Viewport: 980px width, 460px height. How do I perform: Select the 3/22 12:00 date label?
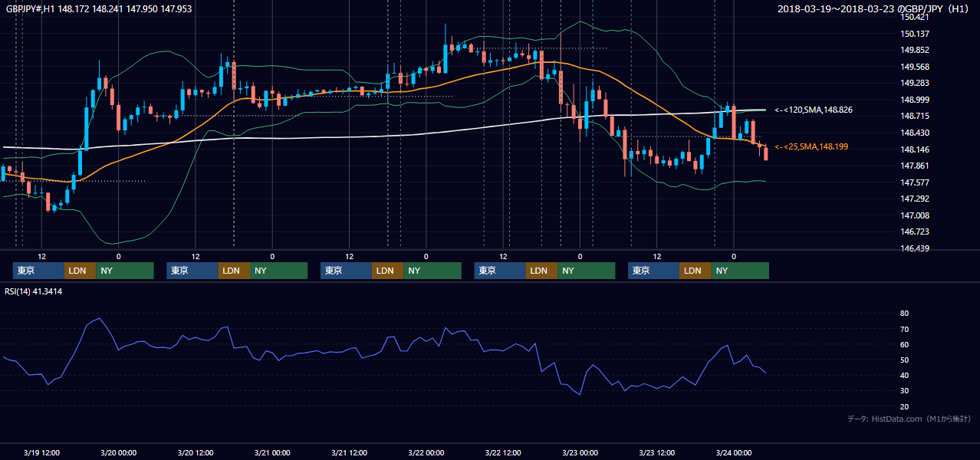click(x=502, y=452)
